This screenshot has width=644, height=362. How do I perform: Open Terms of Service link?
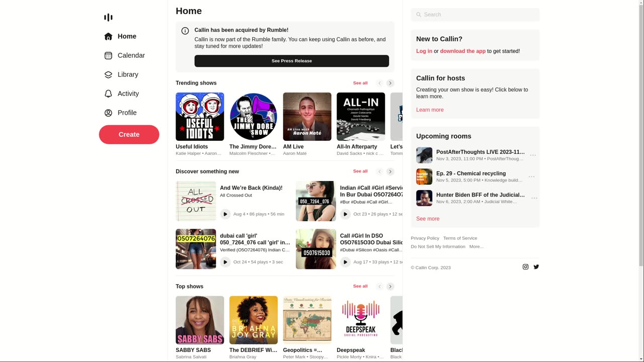pyautogui.click(x=460, y=238)
